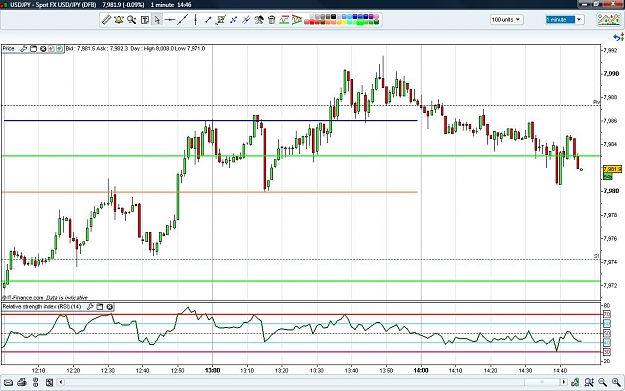Close the Price panel with X icon
The width and height of the screenshot is (625, 391).
43,49
